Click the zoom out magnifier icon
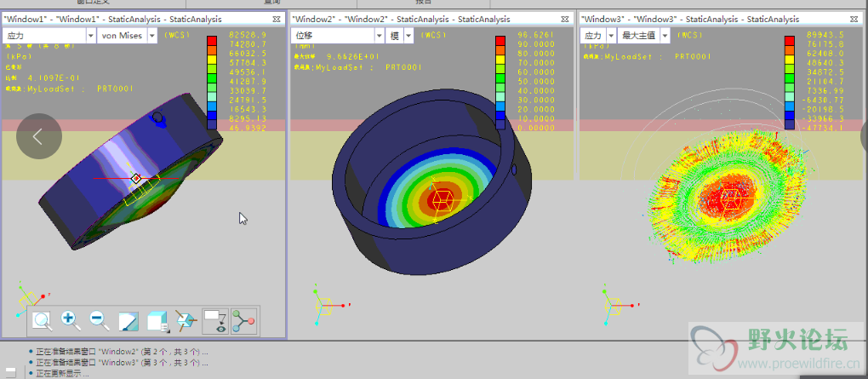 (x=99, y=321)
